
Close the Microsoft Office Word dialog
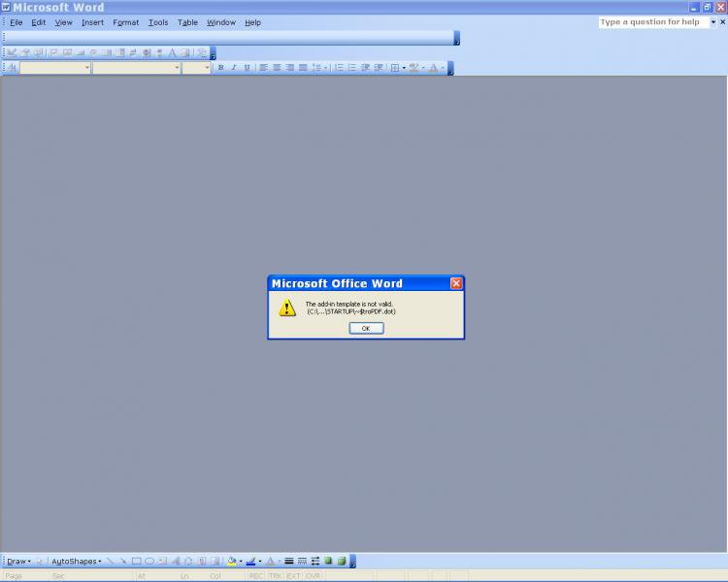[x=456, y=283]
